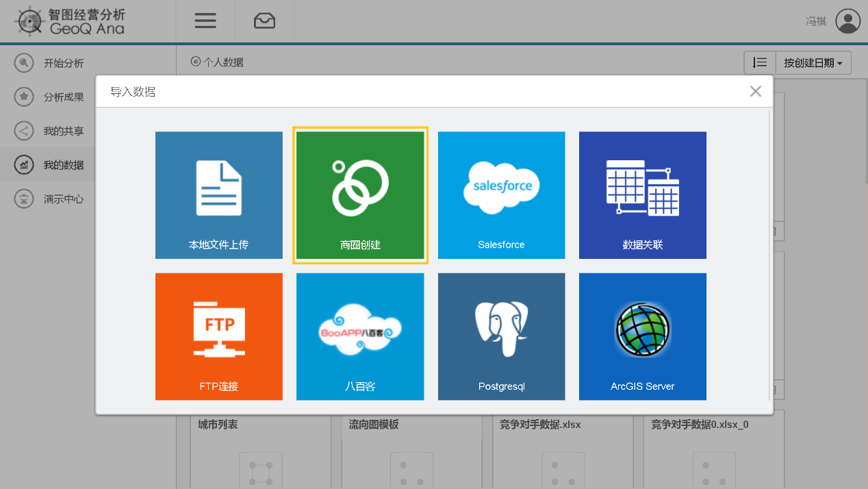The image size is (868, 489).
Task: Click the GeoQ Ana logo
Action: point(71,21)
